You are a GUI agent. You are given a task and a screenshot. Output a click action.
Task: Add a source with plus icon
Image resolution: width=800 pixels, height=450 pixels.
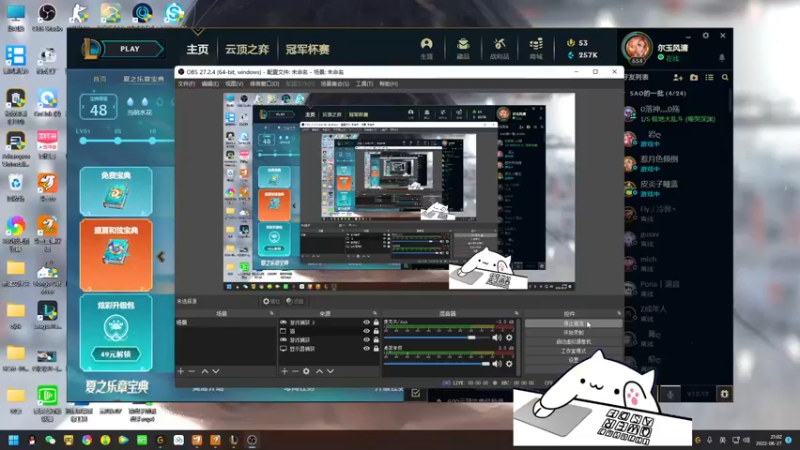[284, 371]
